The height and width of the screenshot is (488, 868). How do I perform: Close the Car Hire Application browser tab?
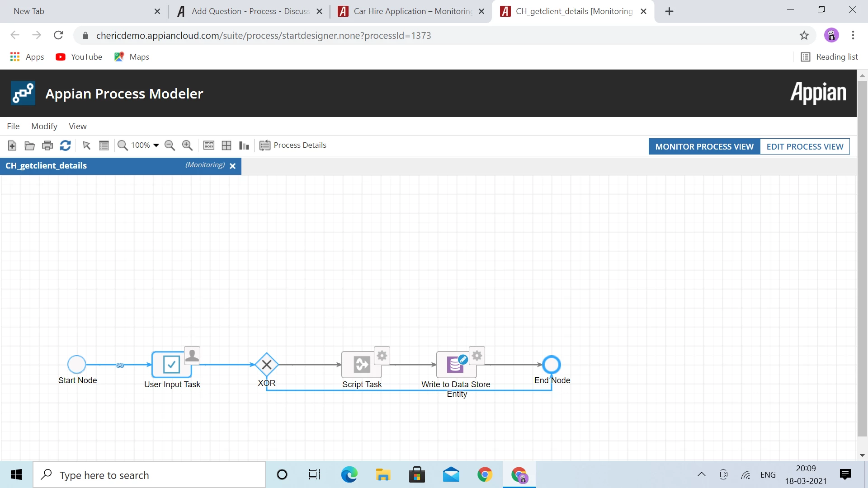coord(481,12)
